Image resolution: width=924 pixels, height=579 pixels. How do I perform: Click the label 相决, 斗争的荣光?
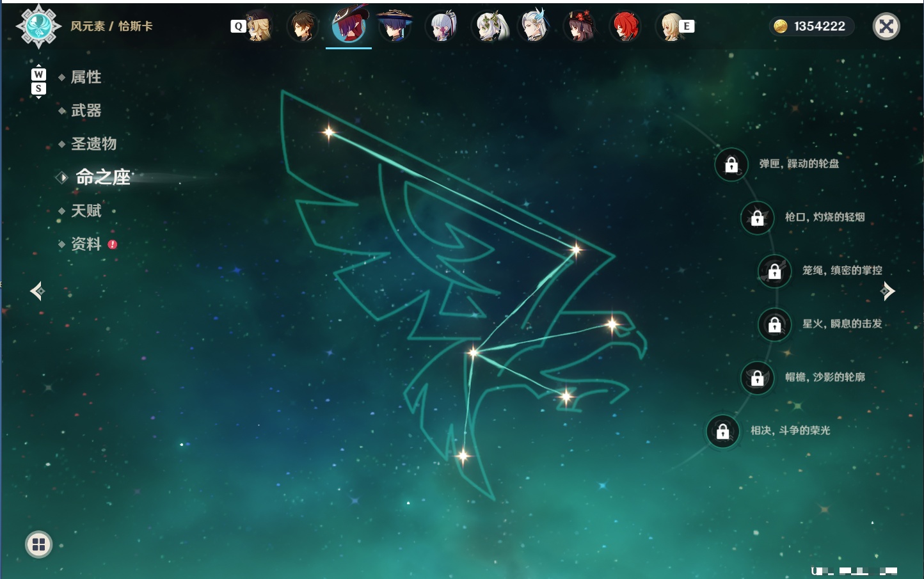click(790, 431)
